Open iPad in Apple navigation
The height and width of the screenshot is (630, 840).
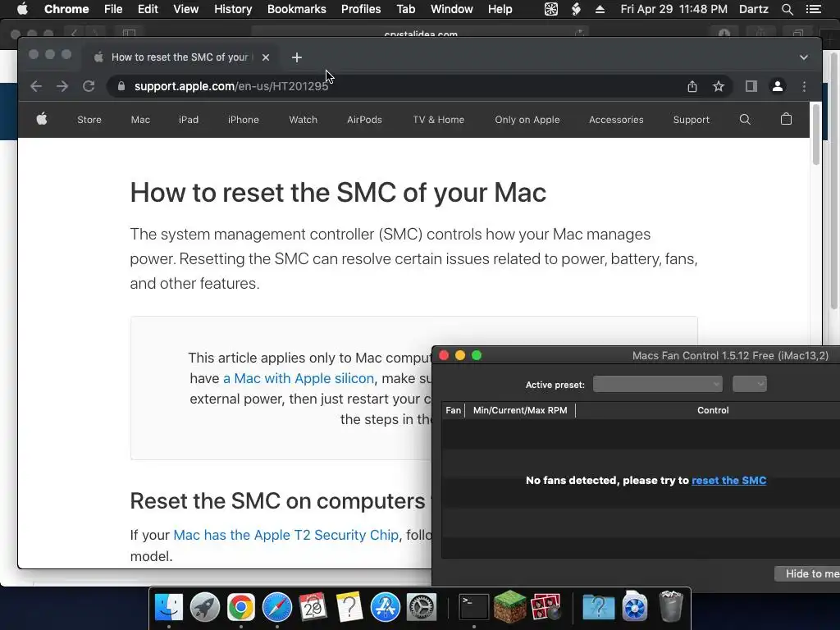tap(189, 120)
